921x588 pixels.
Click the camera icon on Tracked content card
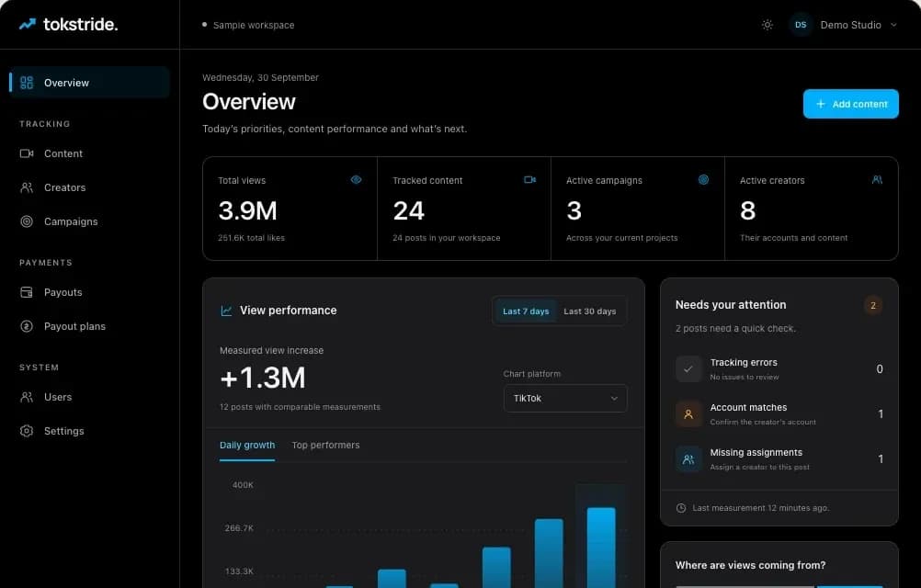click(x=529, y=179)
